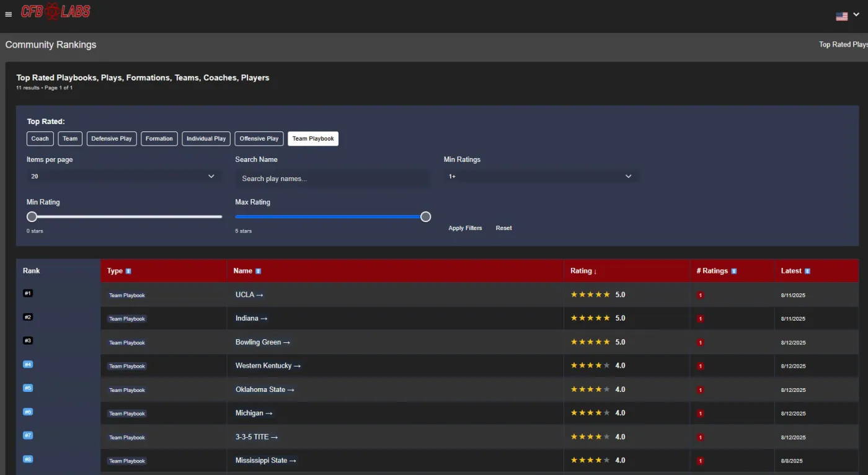Click sort icon beside # Ratings header
This screenshot has width=868, height=475.
tap(734, 271)
